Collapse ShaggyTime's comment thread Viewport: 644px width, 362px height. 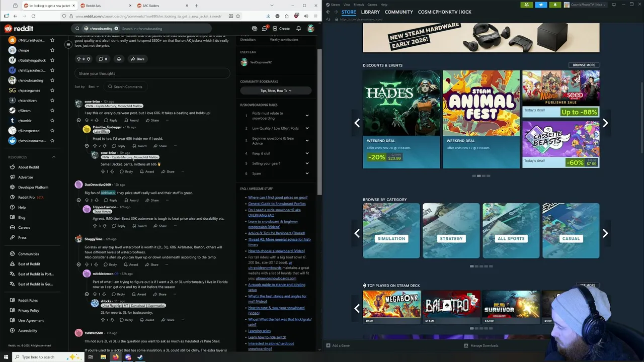[78, 264]
